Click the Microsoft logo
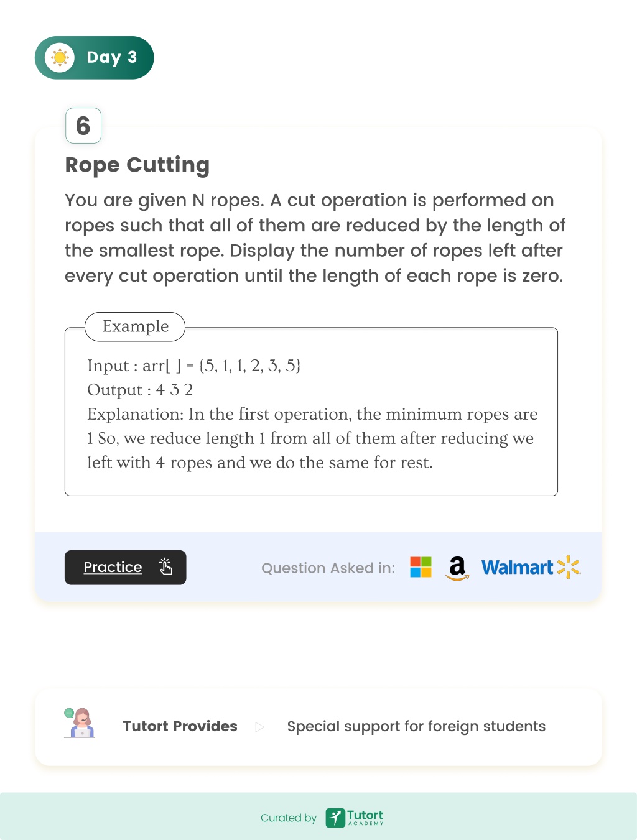The height and width of the screenshot is (840, 637). (421, 566)
